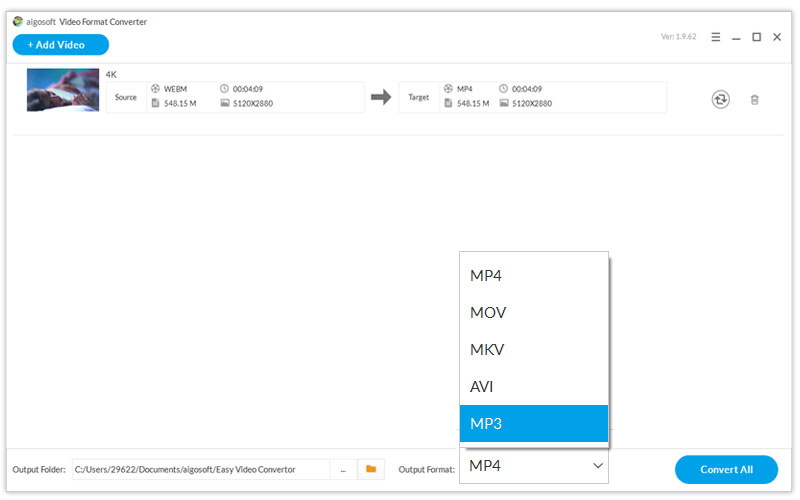
Task: Click the algosoft app logo icon
Action: [x=18, y=20]
